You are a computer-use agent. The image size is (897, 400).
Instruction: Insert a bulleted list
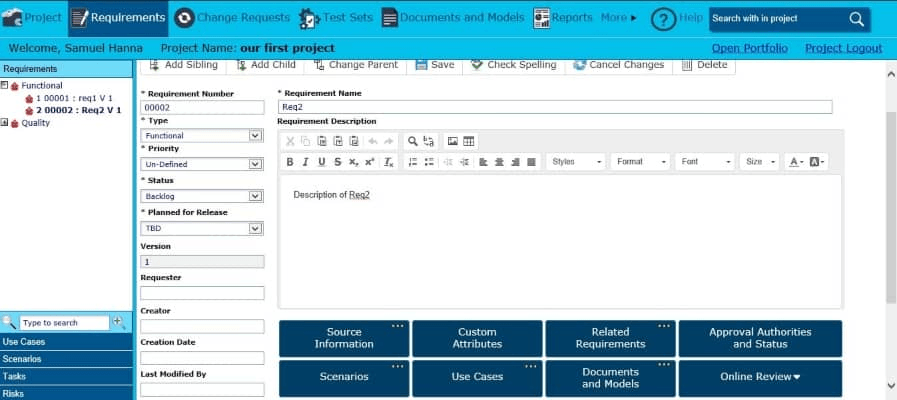(x=429, y=162)
